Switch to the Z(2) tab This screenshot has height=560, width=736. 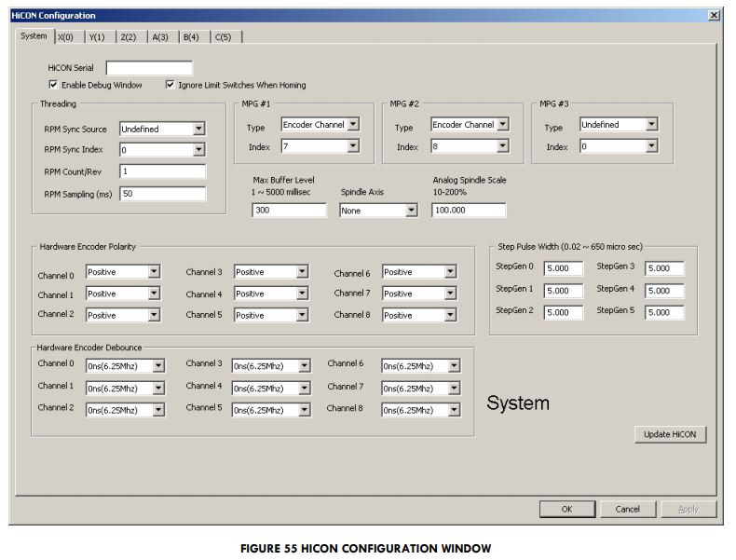click(129, 37)
